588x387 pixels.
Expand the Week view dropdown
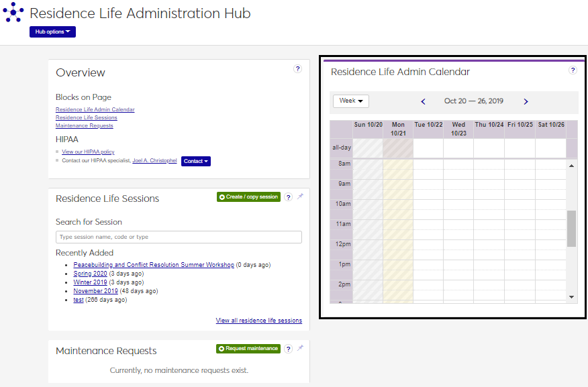pos(350,101)
